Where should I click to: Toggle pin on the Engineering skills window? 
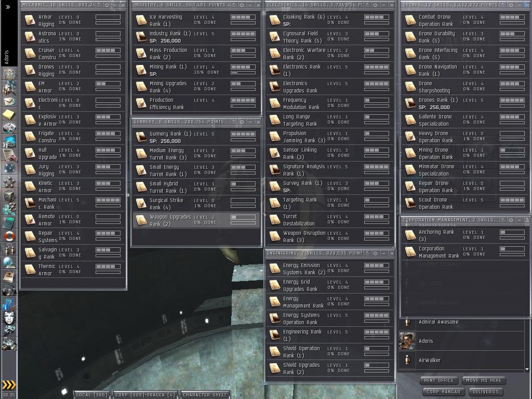pos(367,253)
